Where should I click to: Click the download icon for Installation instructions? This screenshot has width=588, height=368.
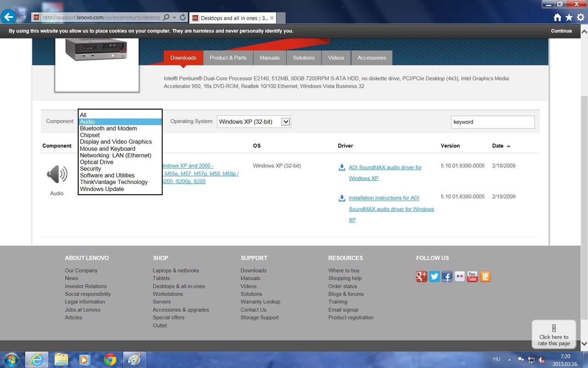click(342, 198)
